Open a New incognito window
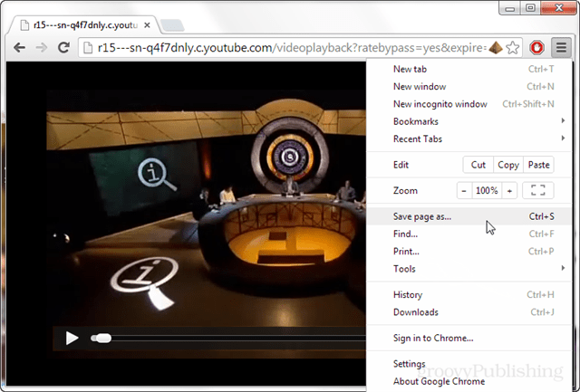 (x=469, y=104)
